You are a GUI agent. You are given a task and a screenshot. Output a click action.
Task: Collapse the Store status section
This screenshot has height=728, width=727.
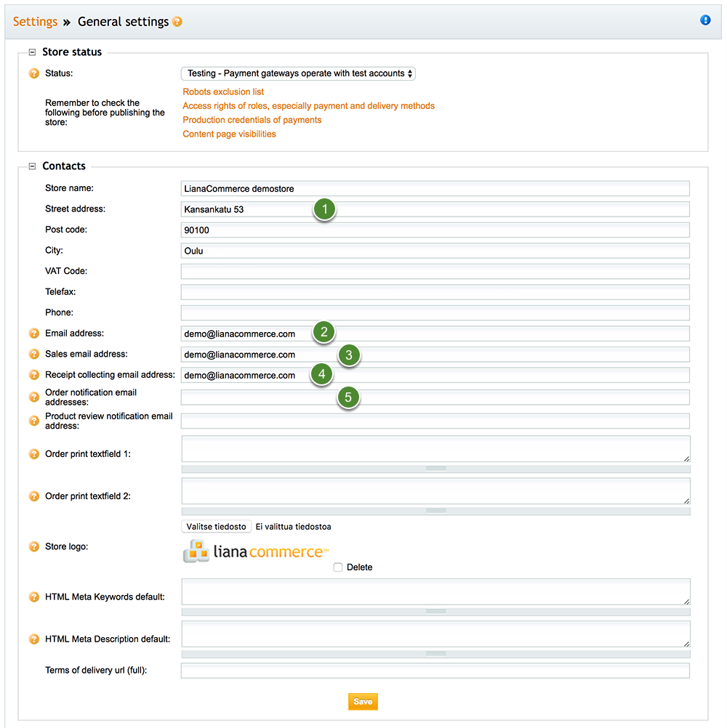click(x=32, y=52)
